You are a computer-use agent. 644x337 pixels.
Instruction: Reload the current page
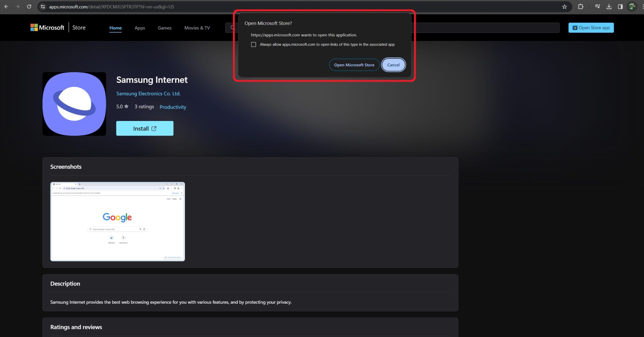tap(29, 7)
